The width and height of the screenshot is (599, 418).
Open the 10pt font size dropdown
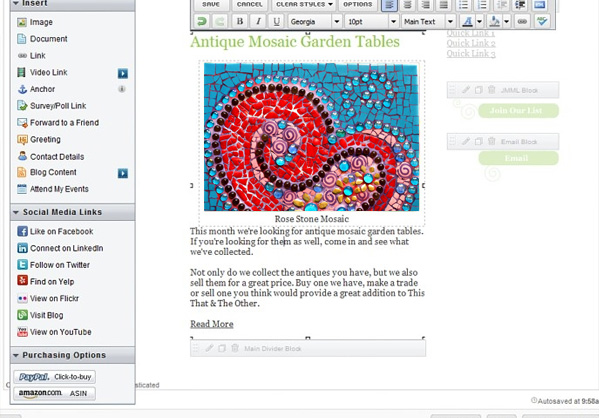(x=393, y=21)
